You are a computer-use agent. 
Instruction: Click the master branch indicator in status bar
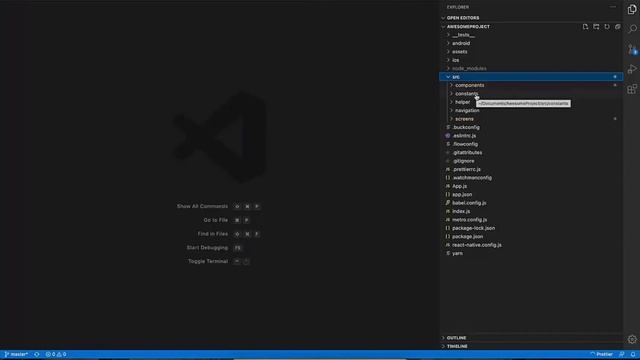click(x=16, y=354)
